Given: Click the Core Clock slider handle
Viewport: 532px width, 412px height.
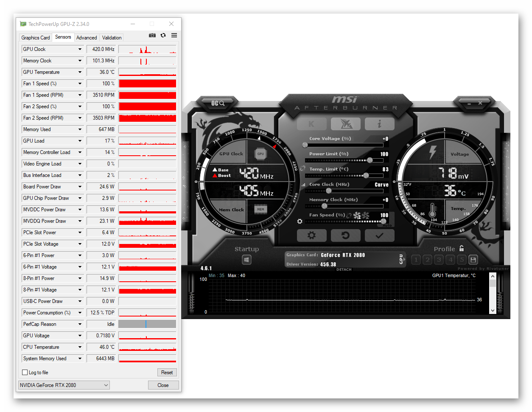Looking at the screenshot, I should pyautogui.click(x=328, y=191).
